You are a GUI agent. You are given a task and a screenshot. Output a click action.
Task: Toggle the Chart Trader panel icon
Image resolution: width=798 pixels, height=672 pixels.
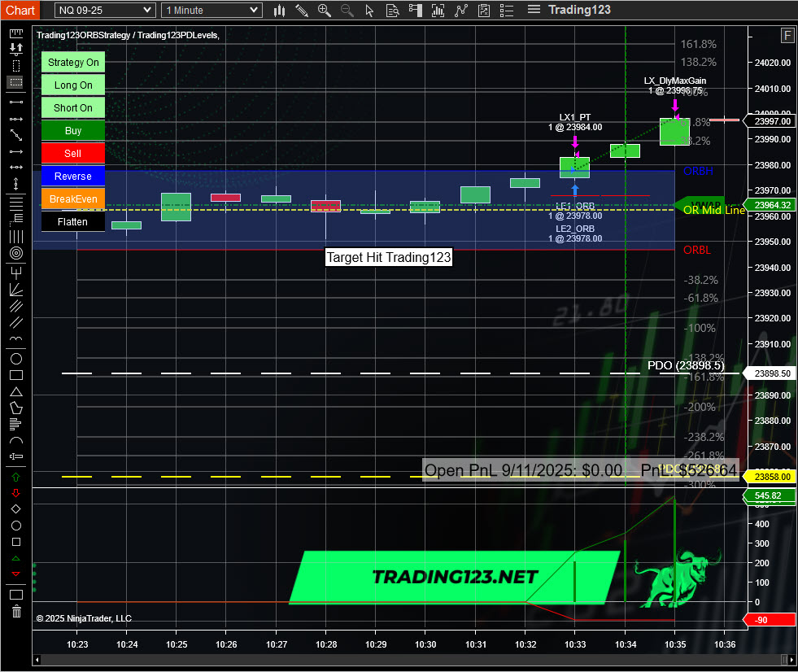[416, 11]
